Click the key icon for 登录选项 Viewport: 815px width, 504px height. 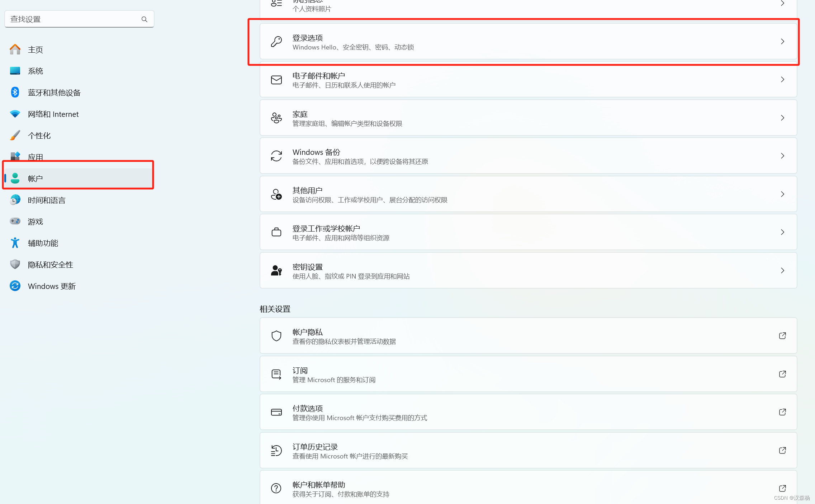276,42
